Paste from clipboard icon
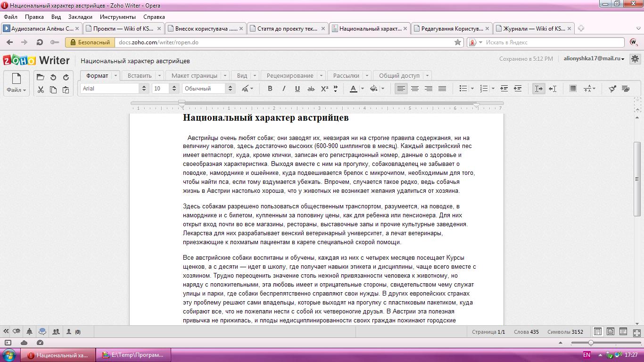The image size is (644, 362). 66,90
